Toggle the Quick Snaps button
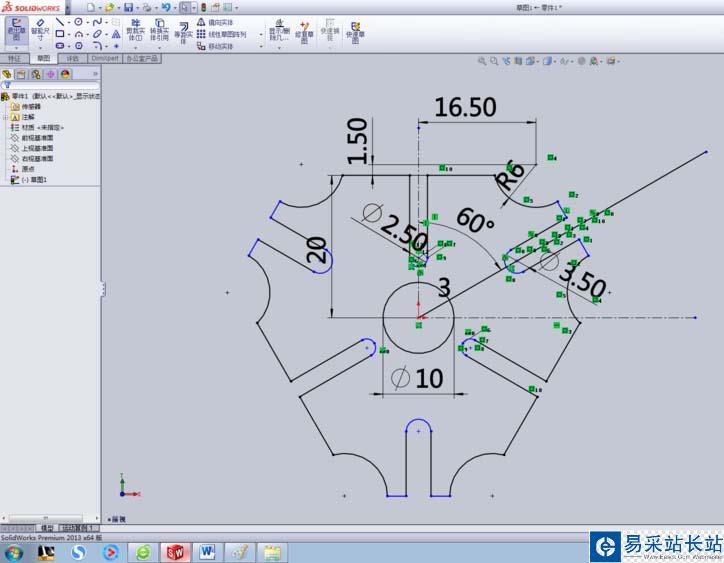Viewport: 724px width, 563px height. point(328,30)
